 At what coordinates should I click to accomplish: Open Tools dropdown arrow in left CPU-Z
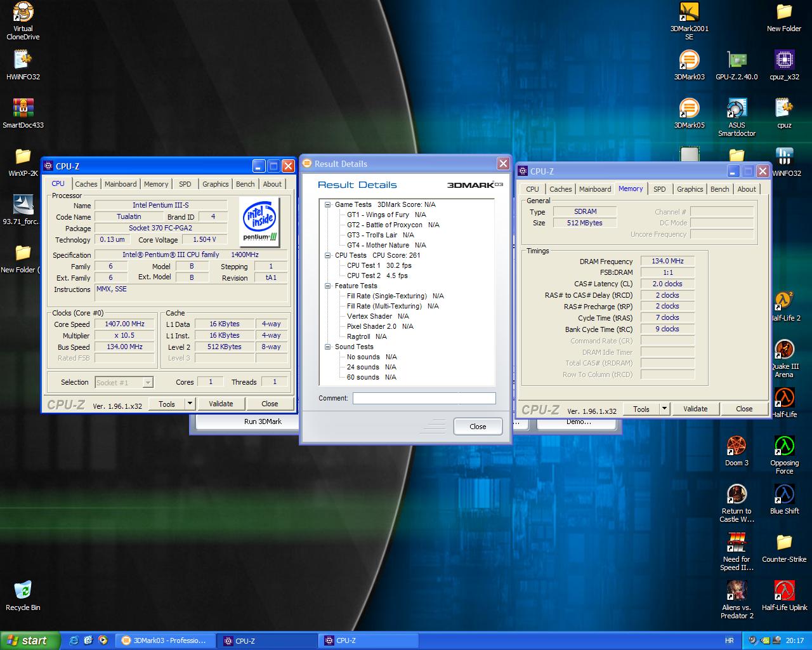click(x=189, y=404)
